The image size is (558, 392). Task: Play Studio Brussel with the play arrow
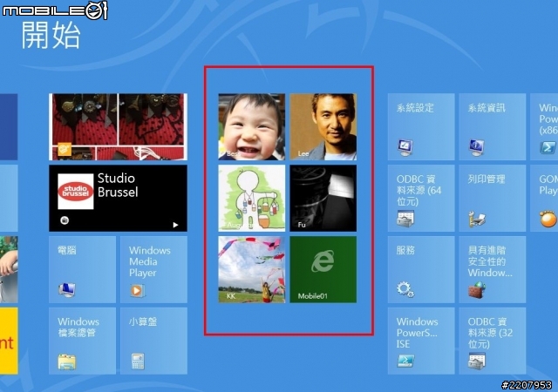tap(175, 225)
